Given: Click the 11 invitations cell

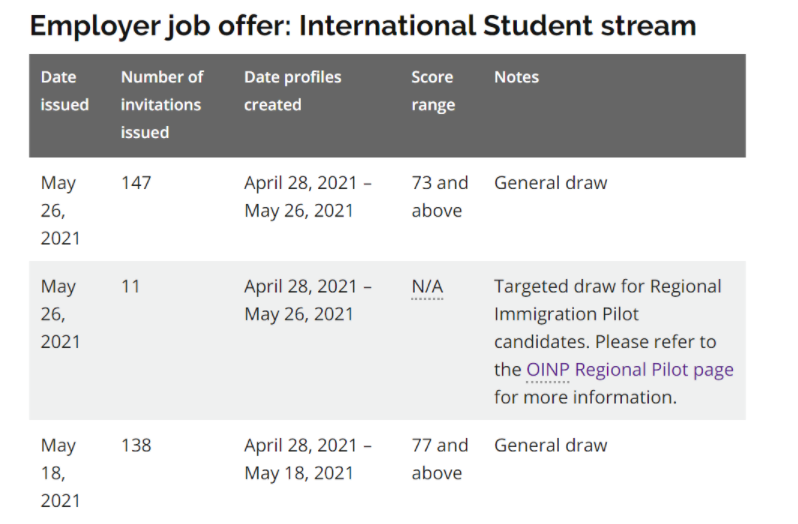Looking at the screenshot, I should click(130, 287).
